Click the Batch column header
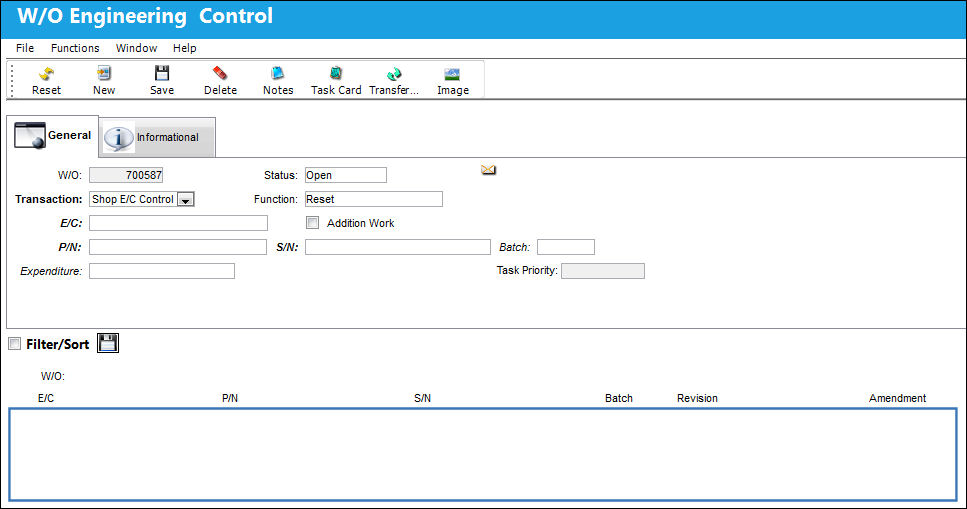 [619, 399]
